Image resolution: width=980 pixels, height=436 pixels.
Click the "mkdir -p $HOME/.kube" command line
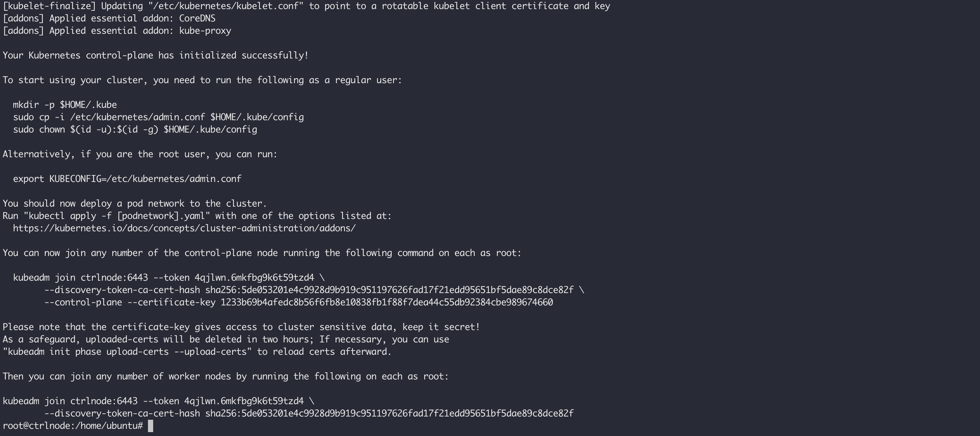pos(65,105)
